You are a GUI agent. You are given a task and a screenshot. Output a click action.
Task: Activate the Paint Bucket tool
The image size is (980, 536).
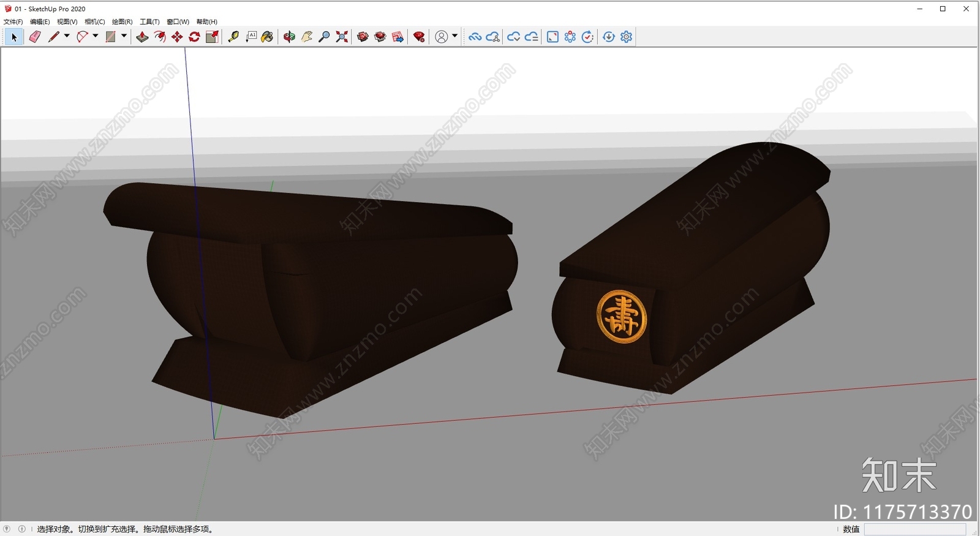(x=267, y=37)
